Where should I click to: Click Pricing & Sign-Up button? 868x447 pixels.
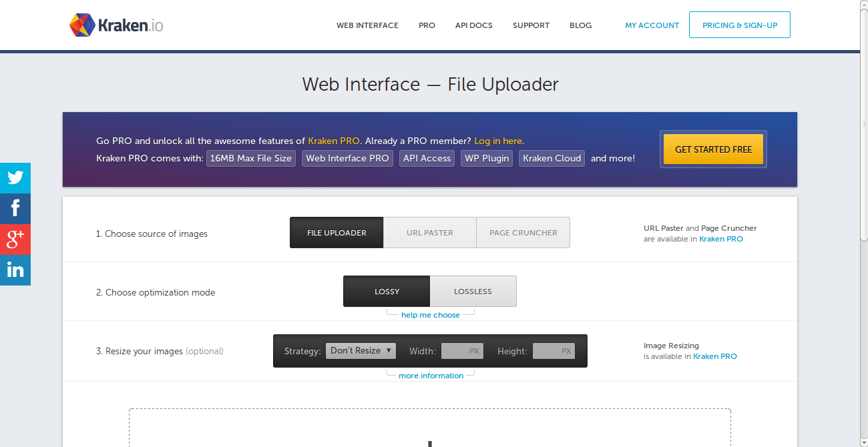pos(740,25)
